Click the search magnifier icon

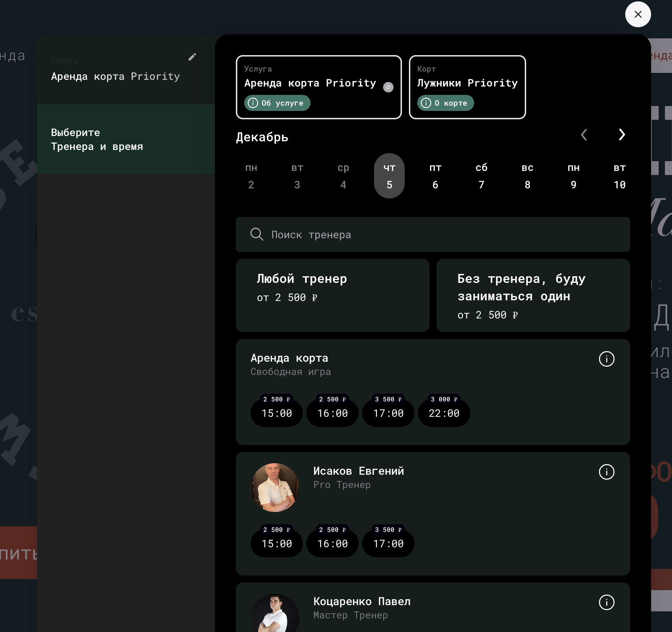[x=257, y=234]
